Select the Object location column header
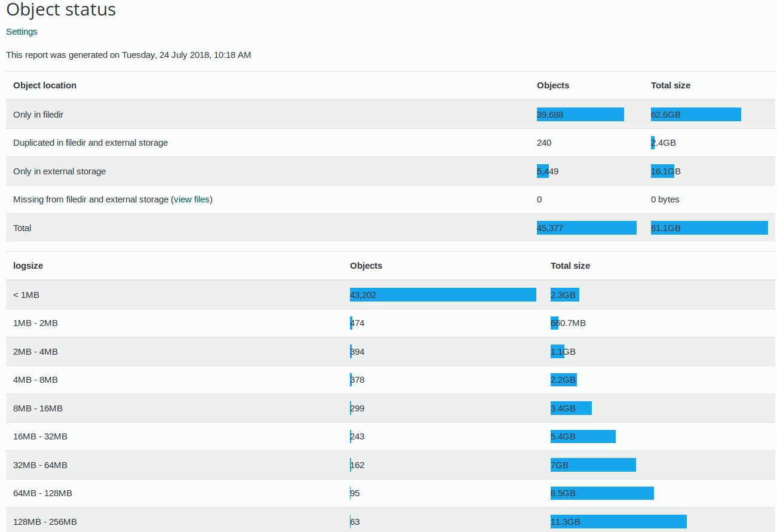Image resolution: width=777 pixels, height=532 pixels. (x=44, y=85)
